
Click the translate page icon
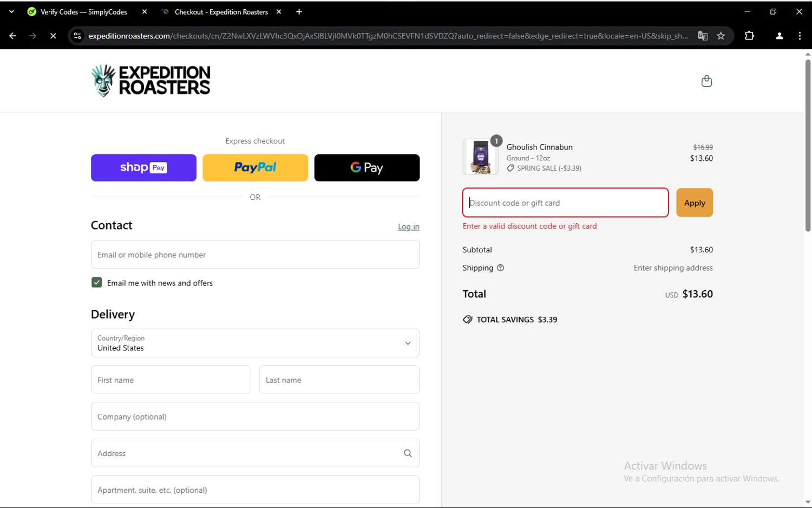click(703, 36)
